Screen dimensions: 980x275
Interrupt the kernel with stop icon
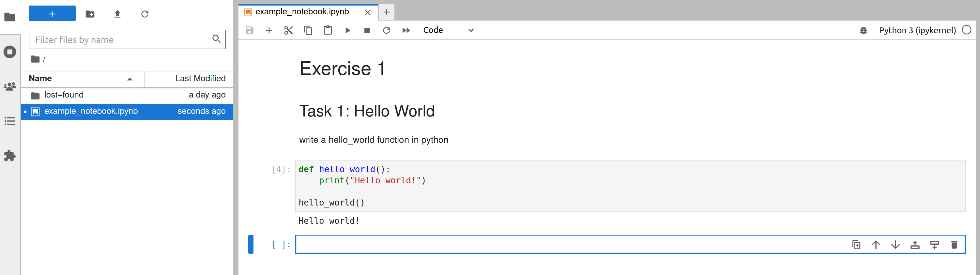367,30
